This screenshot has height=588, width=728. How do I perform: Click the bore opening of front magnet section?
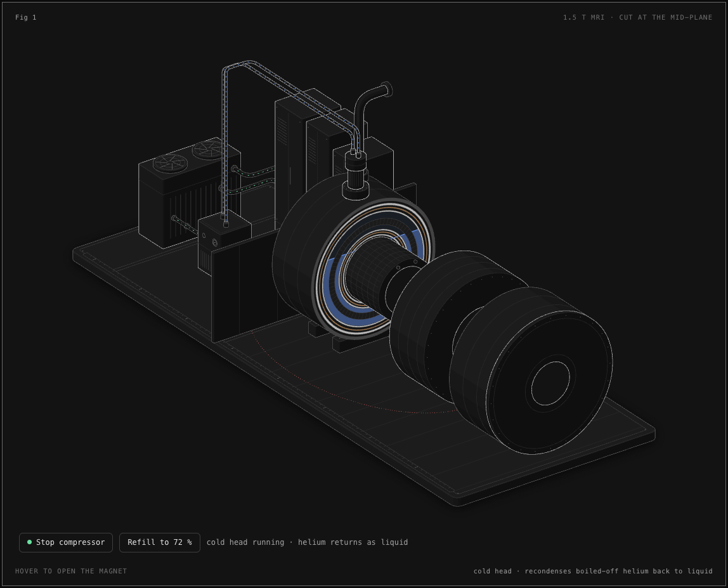[550, 383]
